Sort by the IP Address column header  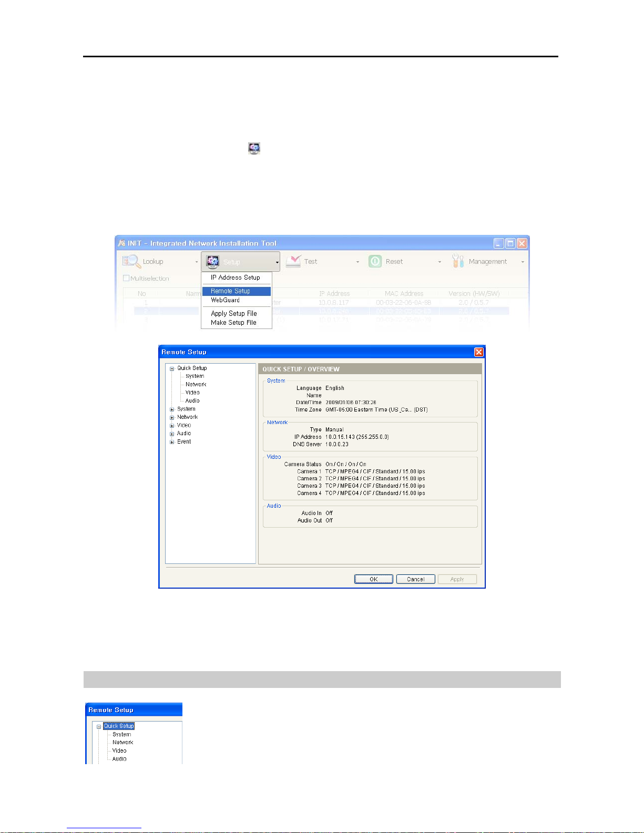[x=334, y=294]
